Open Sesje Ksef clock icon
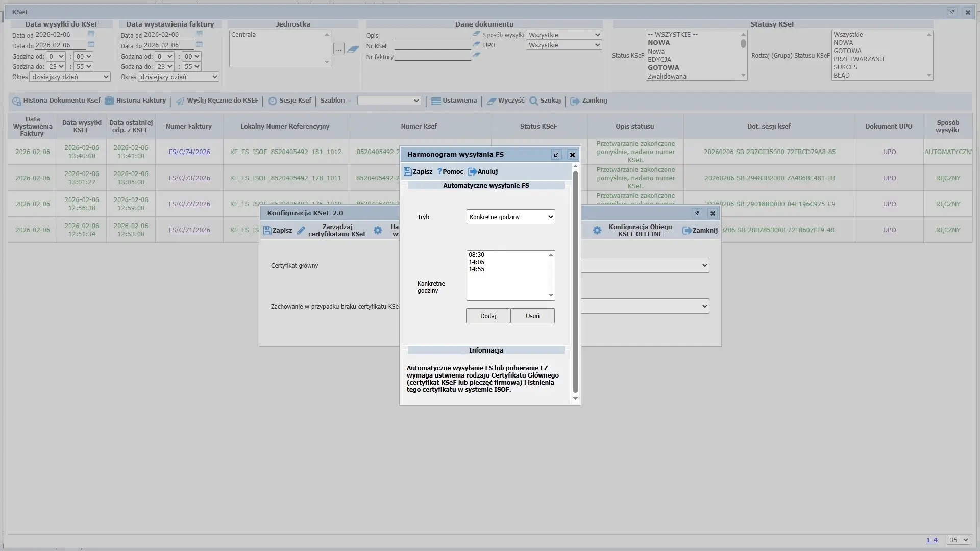The height and width of the screenshot is (551, 980). pyautogui.click(x=273, y=101)
